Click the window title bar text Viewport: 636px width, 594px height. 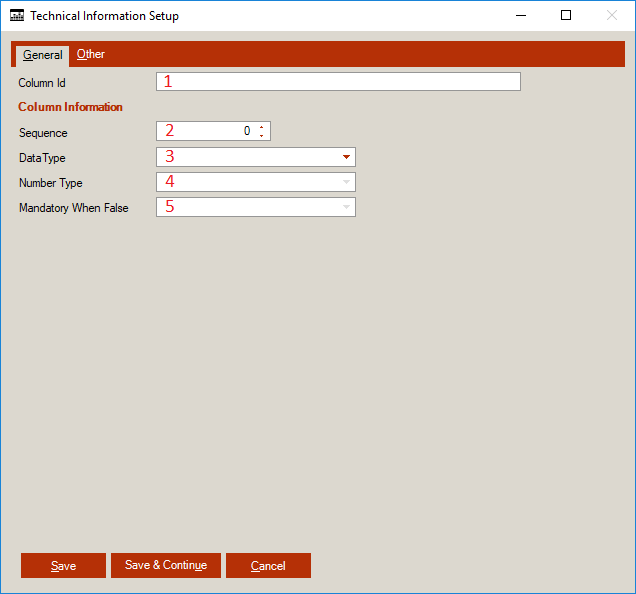point(105,16)
